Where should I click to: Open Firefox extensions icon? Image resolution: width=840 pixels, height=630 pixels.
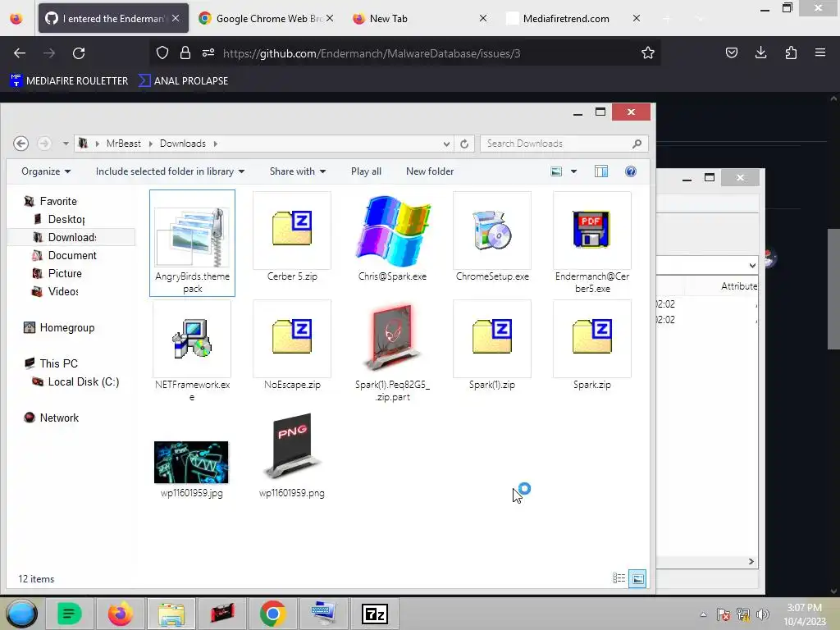click(x=791, y=52)
